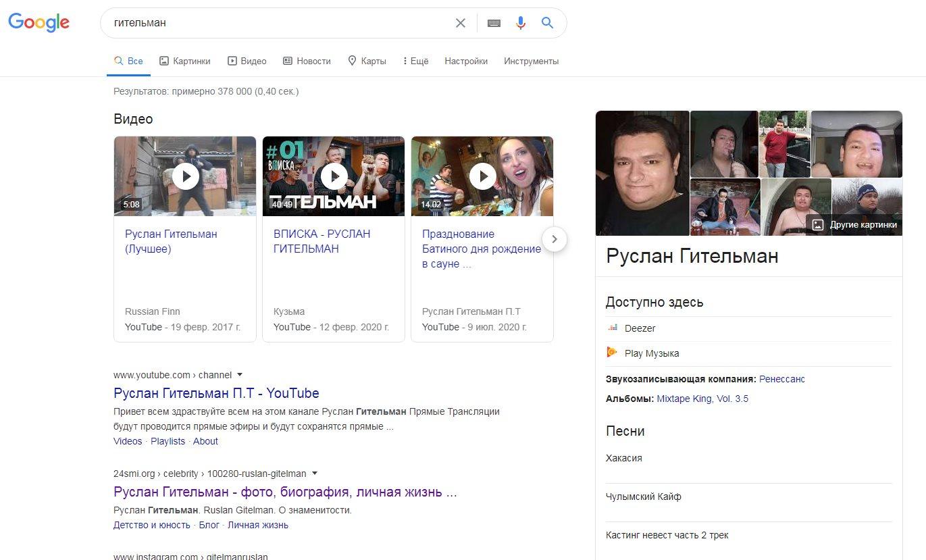Screen dimensions: 926x560
Task: Click the Кузьма channel name
Action: click(x=289, y=311)
